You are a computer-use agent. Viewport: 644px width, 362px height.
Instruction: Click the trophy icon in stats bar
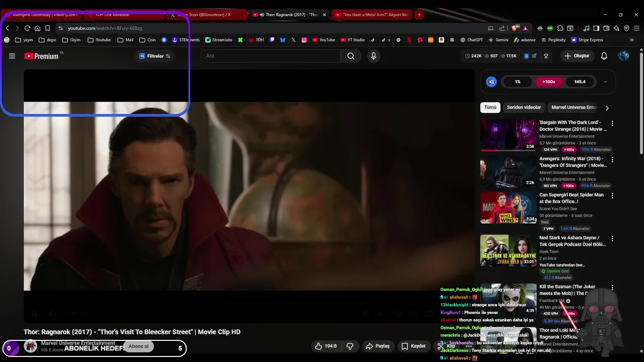tap(546, 56)
